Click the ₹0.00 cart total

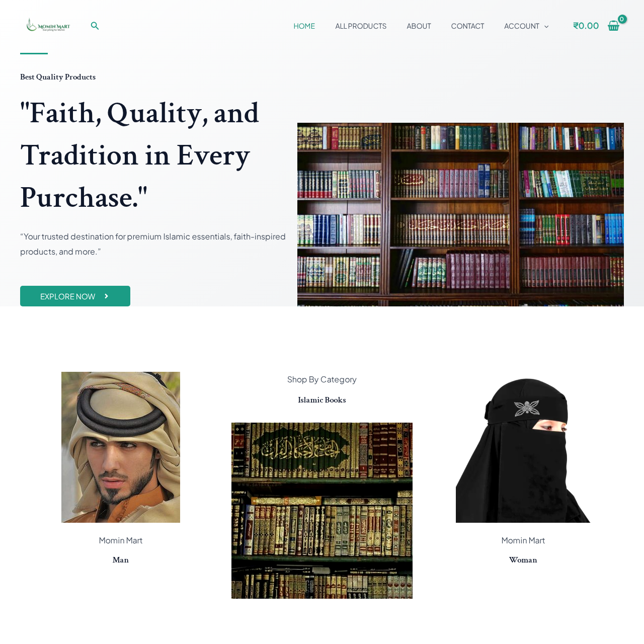click(x=586, y=26)
